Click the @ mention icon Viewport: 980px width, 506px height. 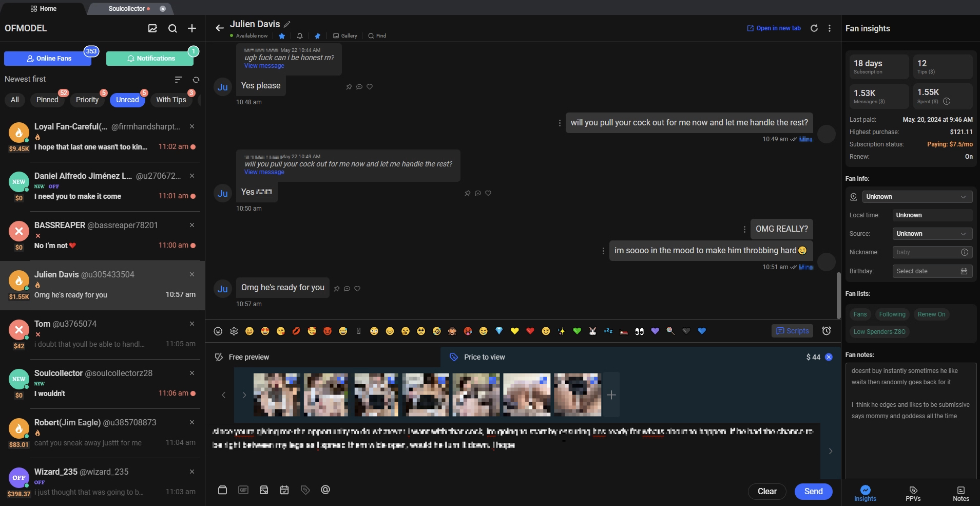tap(325, 490)
